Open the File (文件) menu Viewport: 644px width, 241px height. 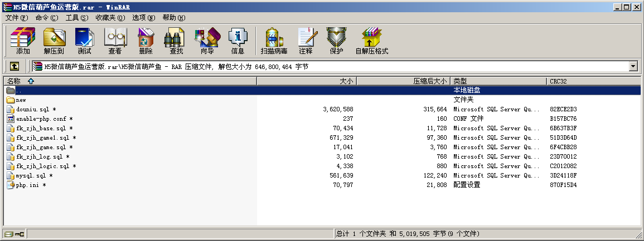pos(17,18)
